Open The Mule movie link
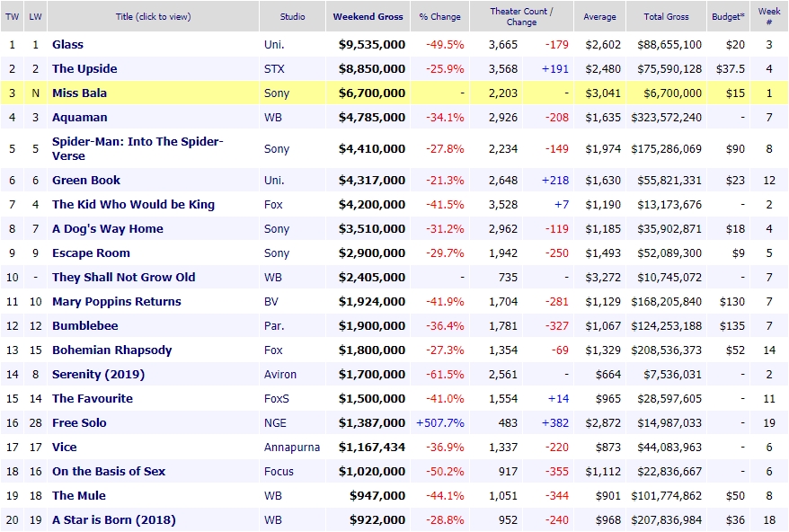The image size is (789, 532). click(x=79, y=495)
